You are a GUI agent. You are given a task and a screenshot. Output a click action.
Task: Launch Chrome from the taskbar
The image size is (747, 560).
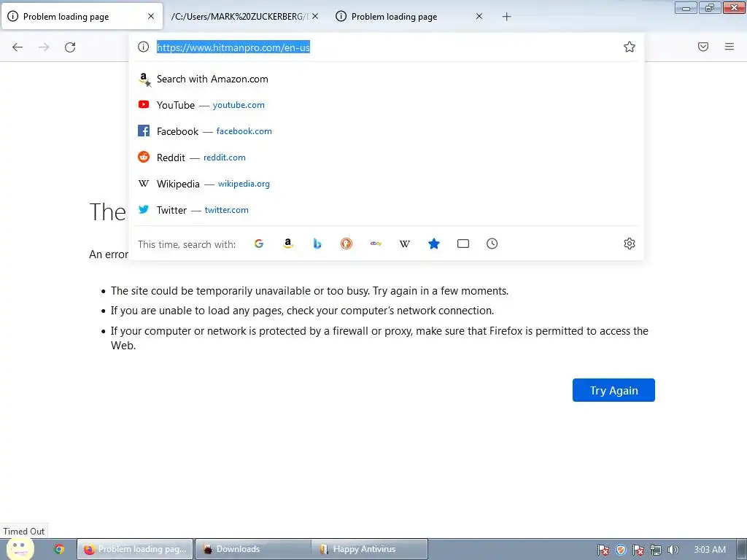coord(59,549)
